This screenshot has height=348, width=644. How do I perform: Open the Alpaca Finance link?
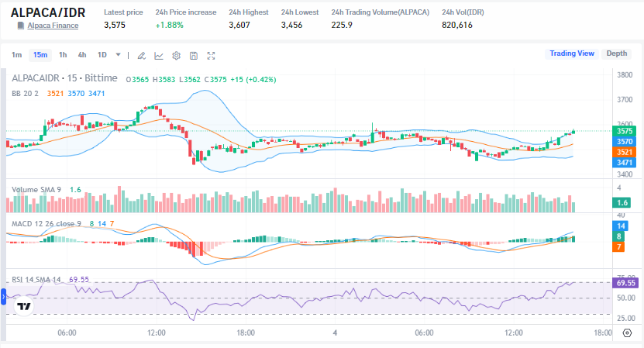pyautogui.click(x=53, y=26)
